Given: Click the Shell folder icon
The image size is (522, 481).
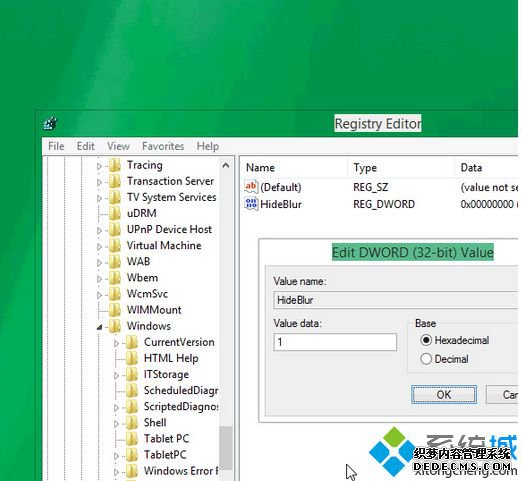Looking at the screenshot, I should point(132,422).
